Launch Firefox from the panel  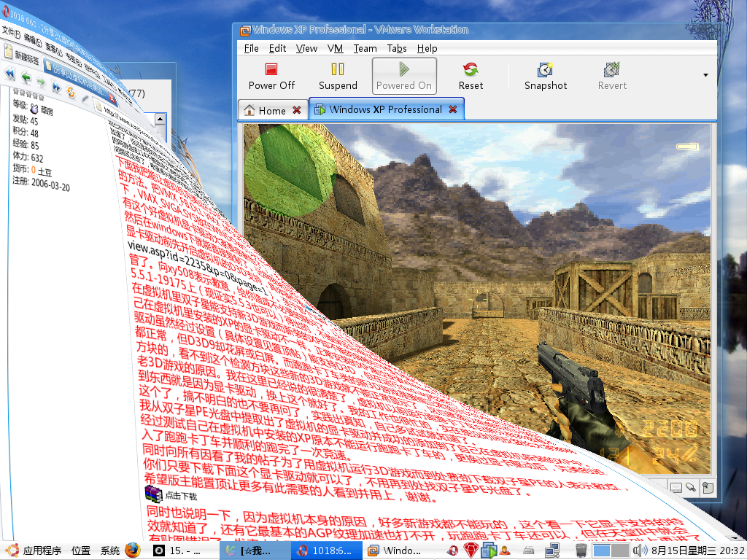point(133,550)
